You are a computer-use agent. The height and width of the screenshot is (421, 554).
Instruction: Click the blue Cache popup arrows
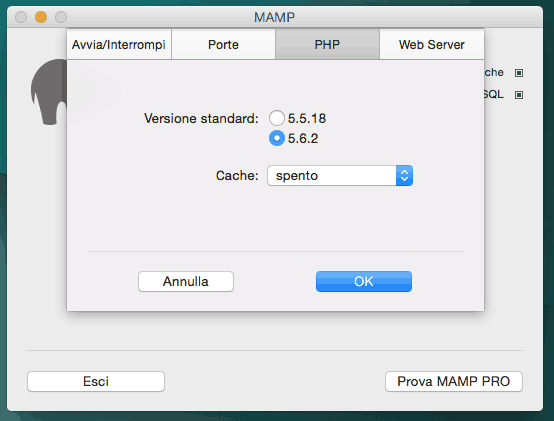[404, 176]
